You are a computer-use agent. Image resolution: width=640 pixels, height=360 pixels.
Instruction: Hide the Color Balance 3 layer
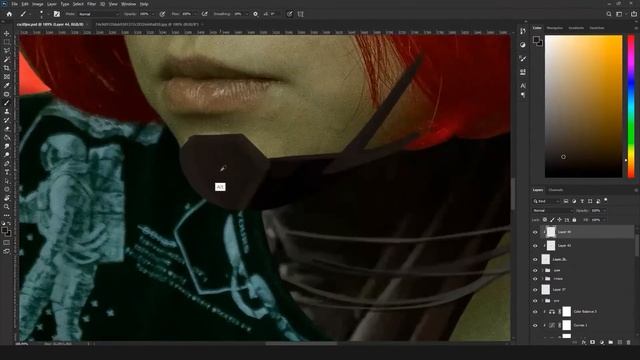[x=535, y=312]
